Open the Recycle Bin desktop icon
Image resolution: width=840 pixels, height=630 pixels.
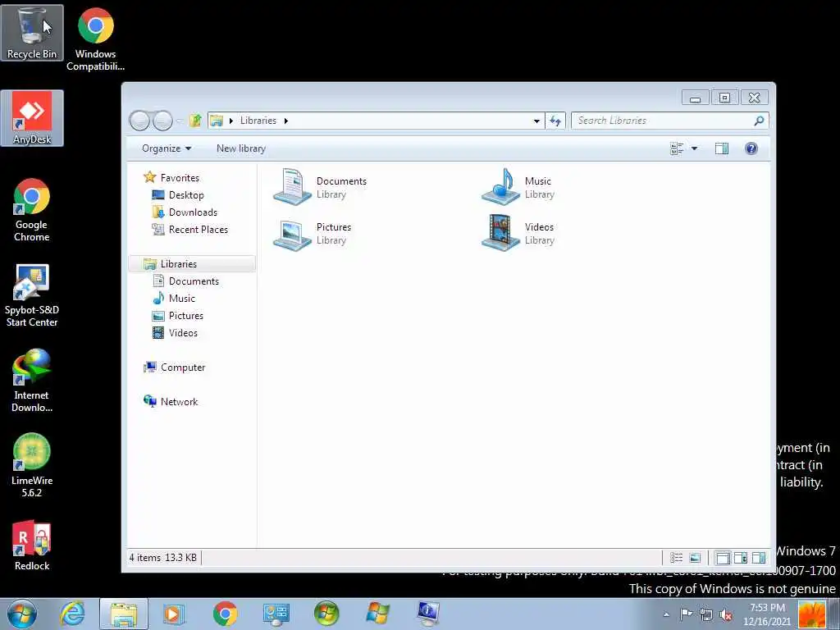click(32, 32)
